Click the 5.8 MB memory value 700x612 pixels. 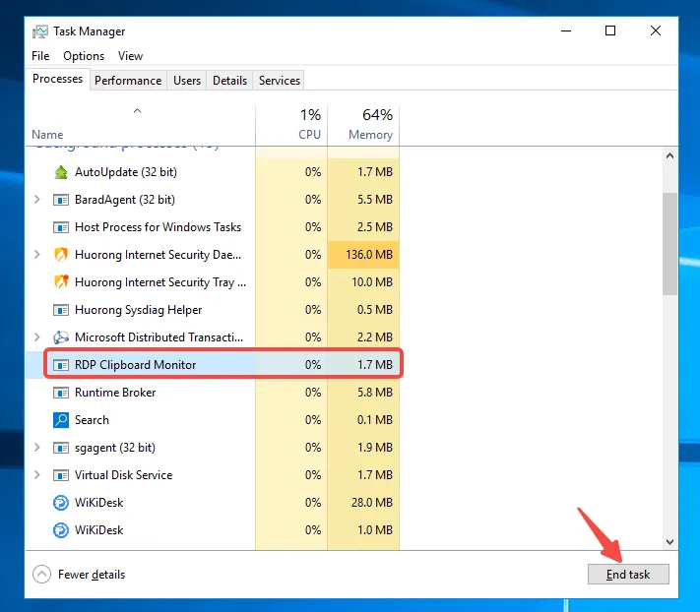tap(375, 393)
